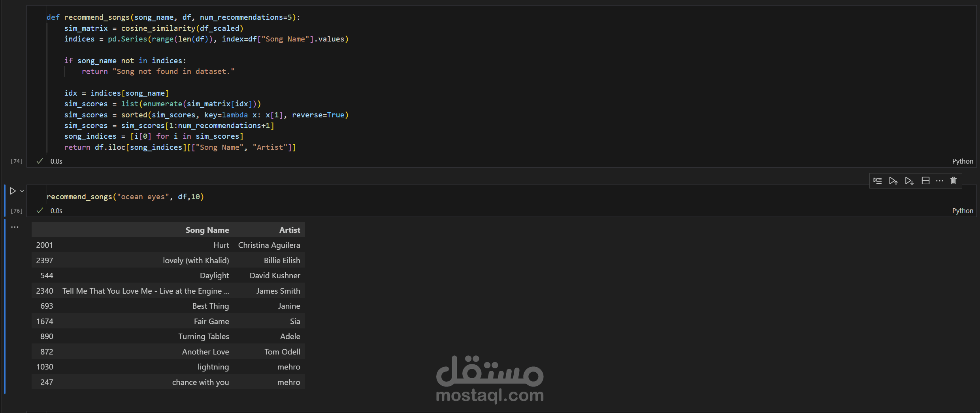980x413 pixels.
Task: Open run options dropdown beside play button
Action: coord(22,191)
